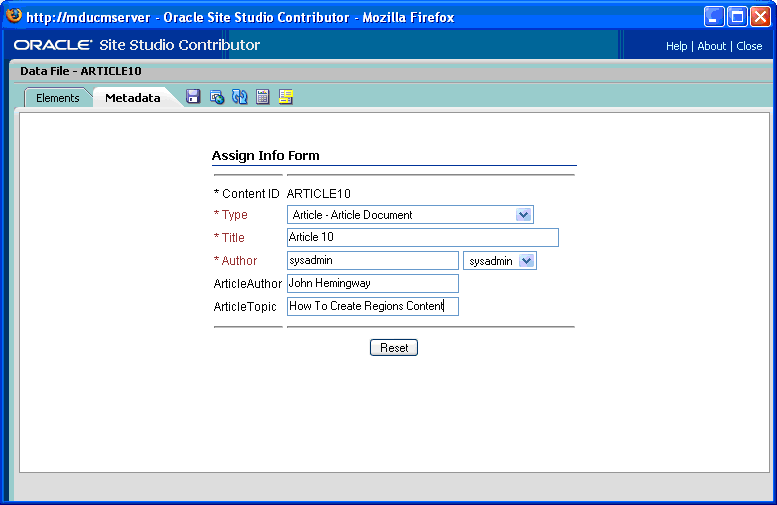Click the Assign Info Form heading
The height and width of the screenshot is (505, 777).
(266, 156)
